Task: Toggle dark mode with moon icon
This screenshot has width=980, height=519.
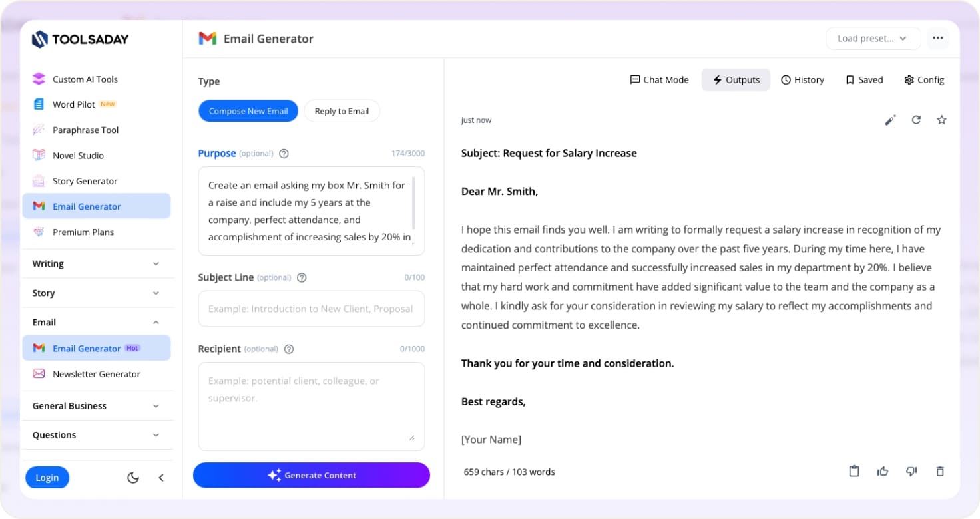Action: [x=132, y=477]
